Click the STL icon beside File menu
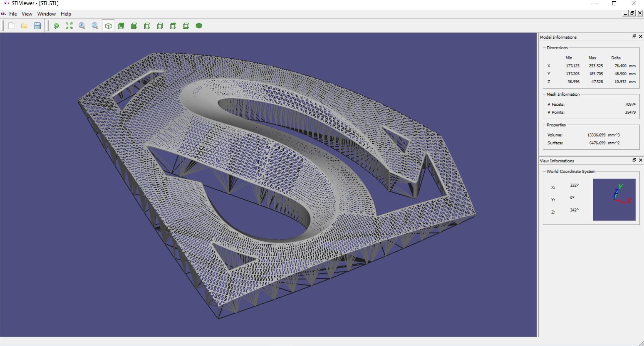 click(3, 14)
